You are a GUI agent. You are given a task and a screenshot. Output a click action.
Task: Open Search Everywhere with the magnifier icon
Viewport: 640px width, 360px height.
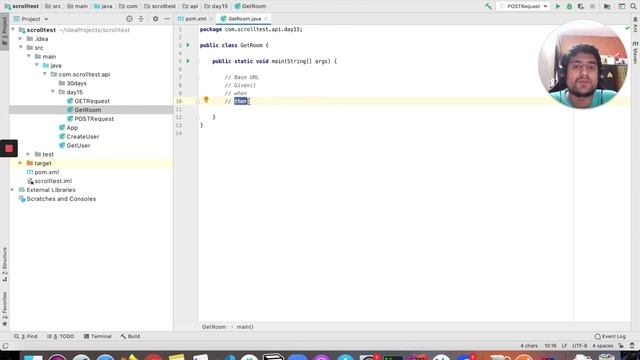[633, 6]
